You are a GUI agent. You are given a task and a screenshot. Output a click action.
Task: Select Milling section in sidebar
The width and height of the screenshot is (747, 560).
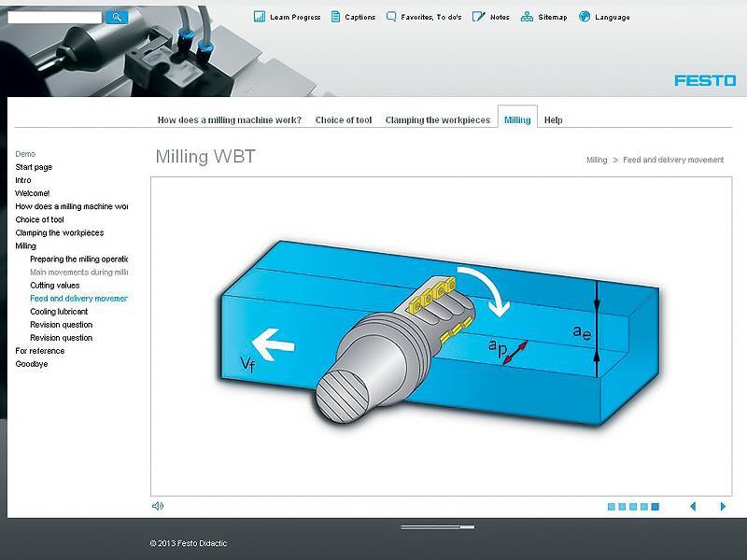coord(26,245)
